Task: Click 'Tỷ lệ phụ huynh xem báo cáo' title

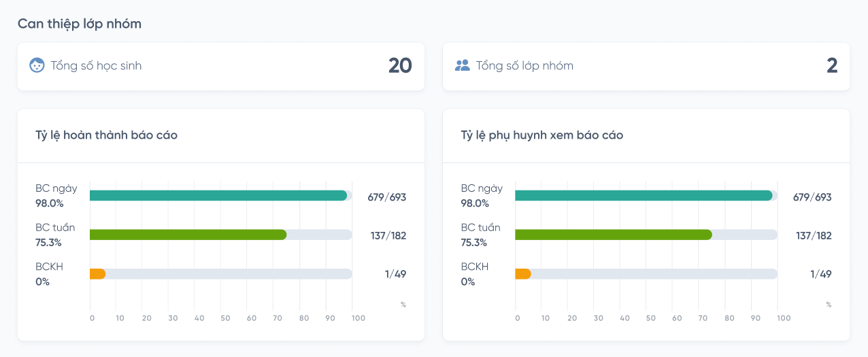Action: [x=542, y=135]
